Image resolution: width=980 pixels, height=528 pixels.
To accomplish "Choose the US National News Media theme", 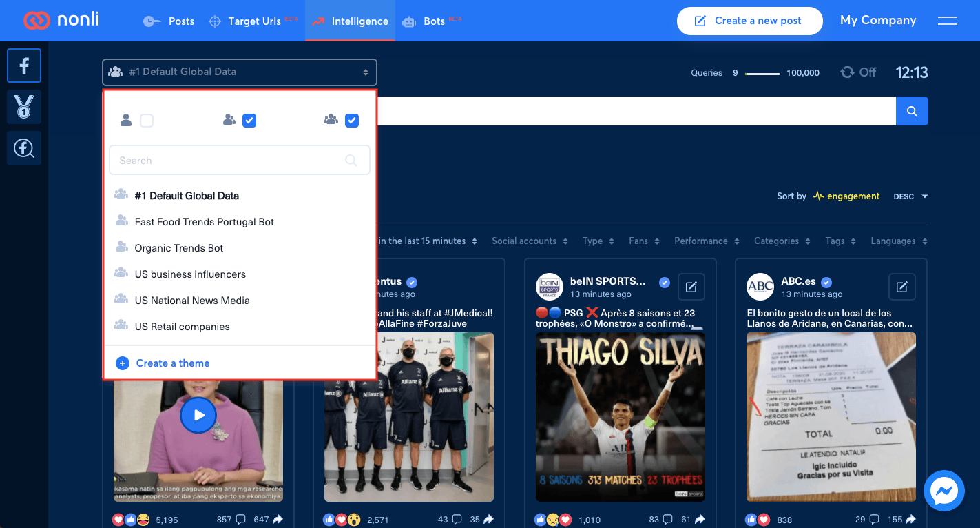I will pos(240,301).
